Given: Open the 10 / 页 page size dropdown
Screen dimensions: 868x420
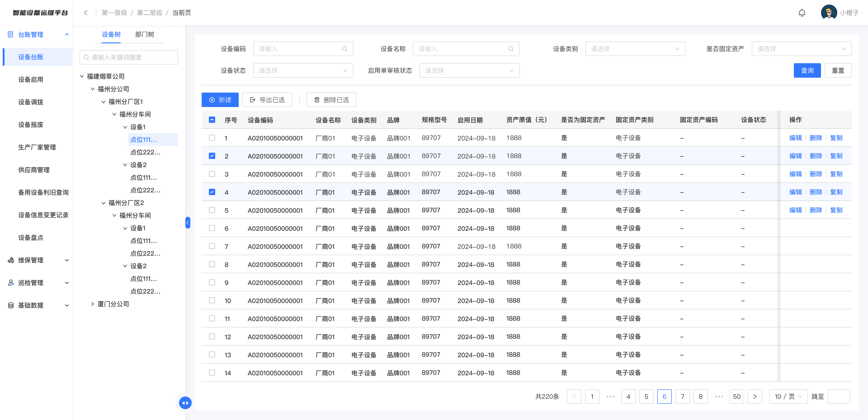Looking at the screenshot, I should coord(788,397).
